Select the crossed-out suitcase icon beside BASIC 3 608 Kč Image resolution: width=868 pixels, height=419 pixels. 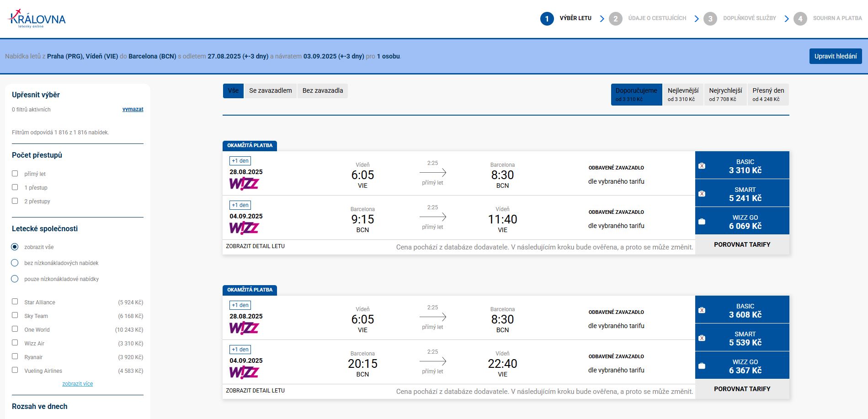click(x=702, y=310)
